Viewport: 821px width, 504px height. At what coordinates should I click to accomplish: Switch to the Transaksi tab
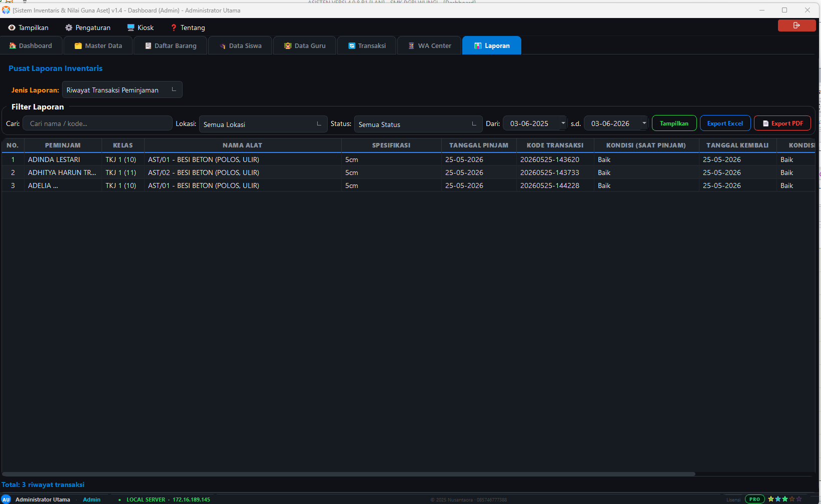[367, 45]
